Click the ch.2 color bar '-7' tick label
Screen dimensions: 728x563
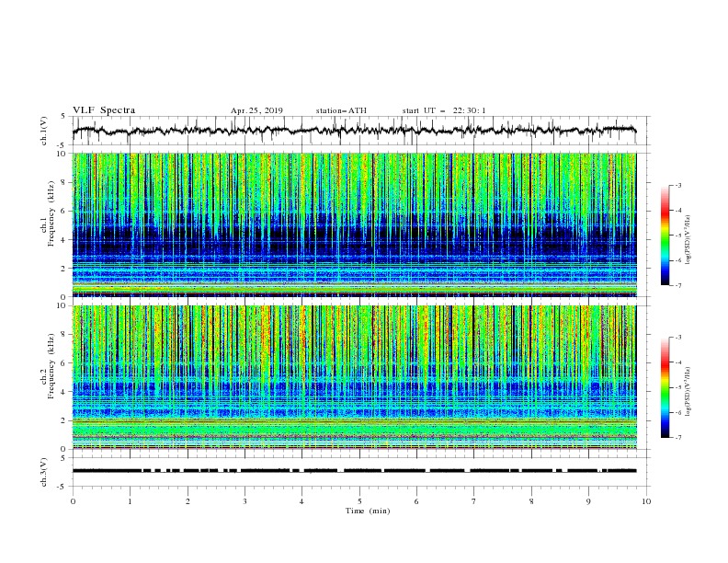(677, 438)
